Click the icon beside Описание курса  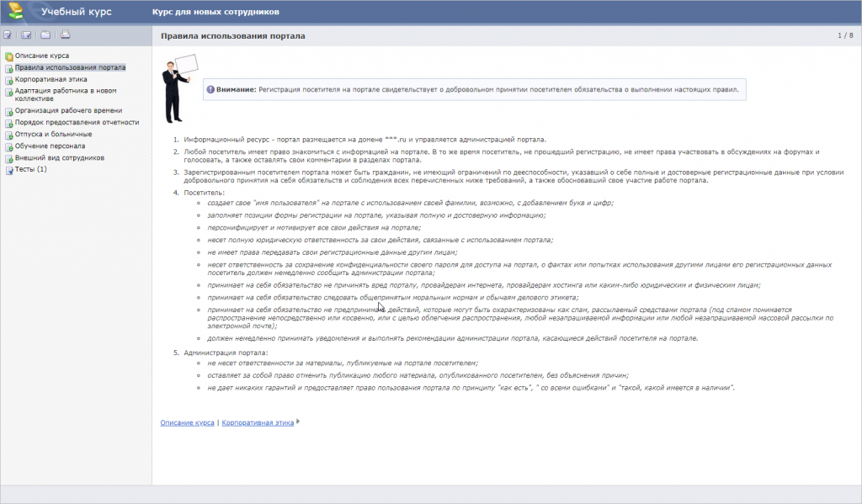pyautogui.click(x=8, y=56)
